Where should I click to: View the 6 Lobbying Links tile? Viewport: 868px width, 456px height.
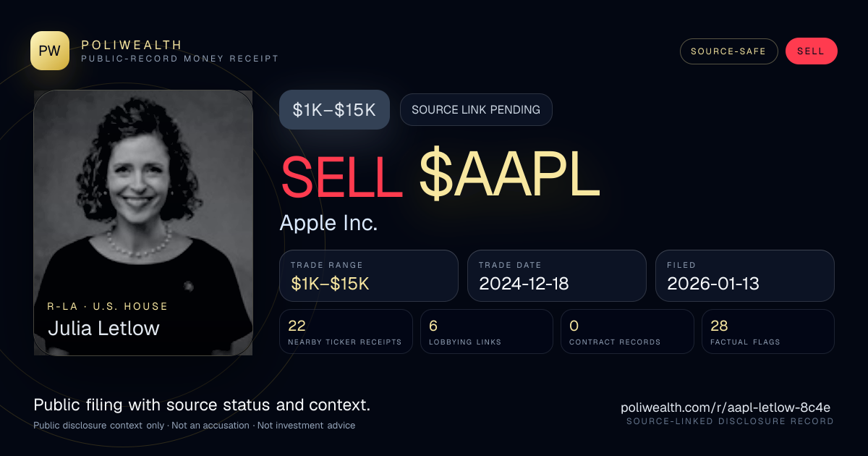(487, 332)
